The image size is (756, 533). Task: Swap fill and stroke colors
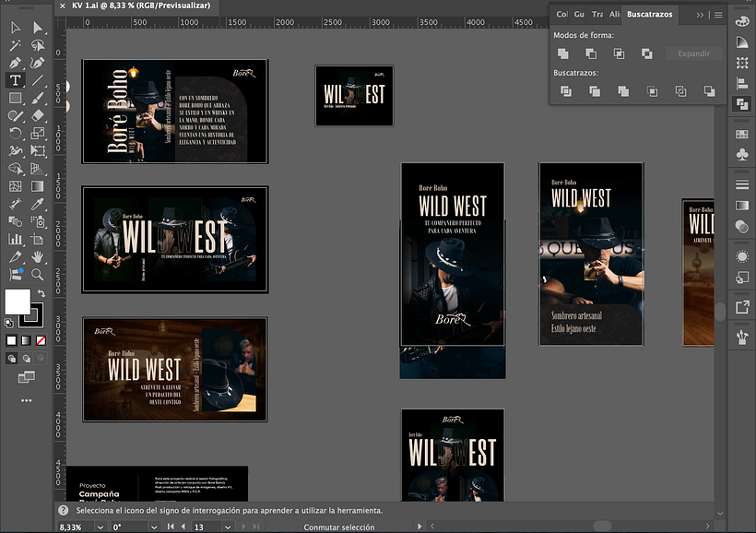click(x=41, y=293)
